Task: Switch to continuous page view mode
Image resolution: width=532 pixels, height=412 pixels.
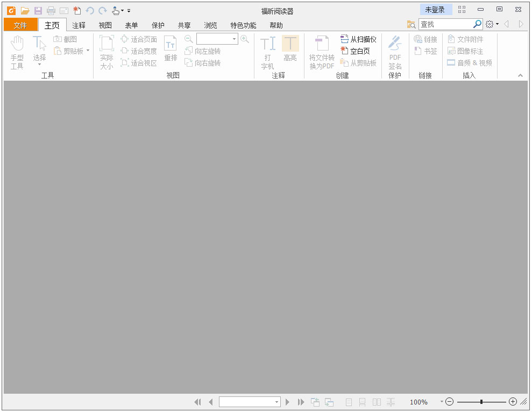Action: pyautogui.click(x=362, y=402)
